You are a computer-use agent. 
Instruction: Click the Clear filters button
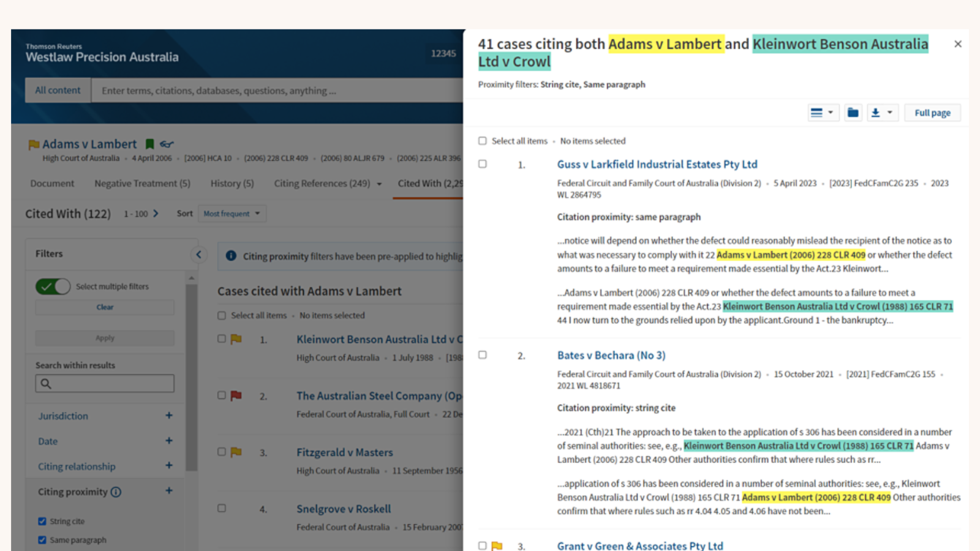pos(105,307)
